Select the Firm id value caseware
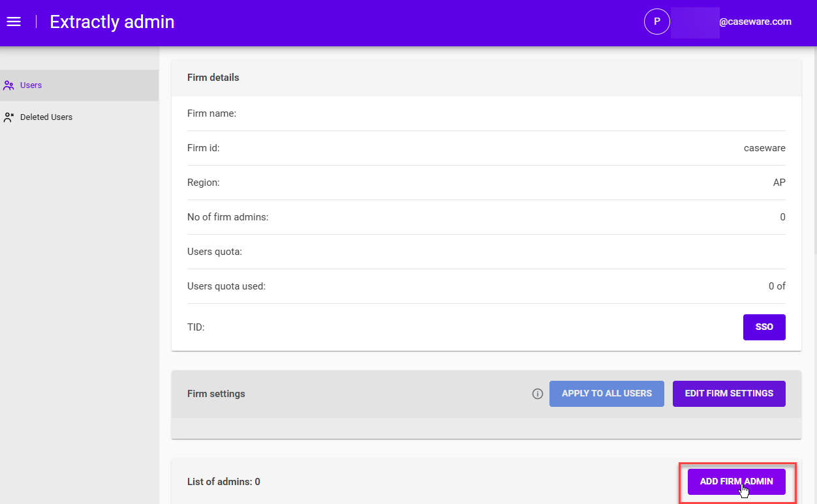 764,148
